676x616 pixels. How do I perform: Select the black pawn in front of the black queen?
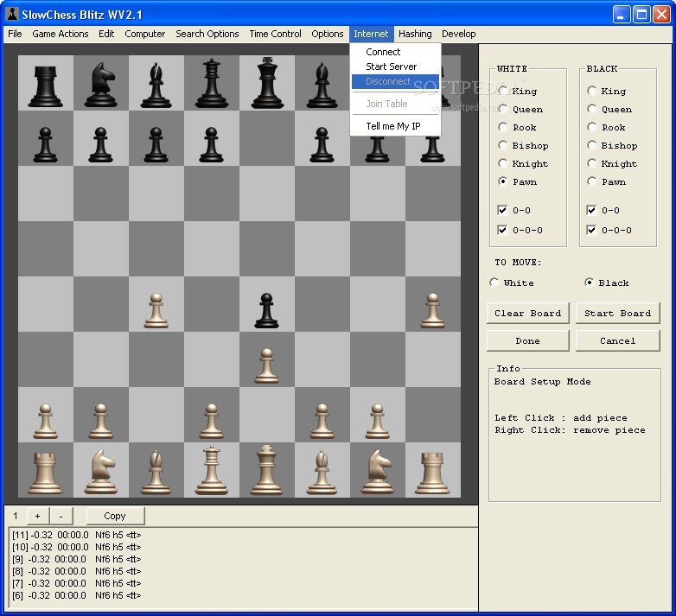211,145
